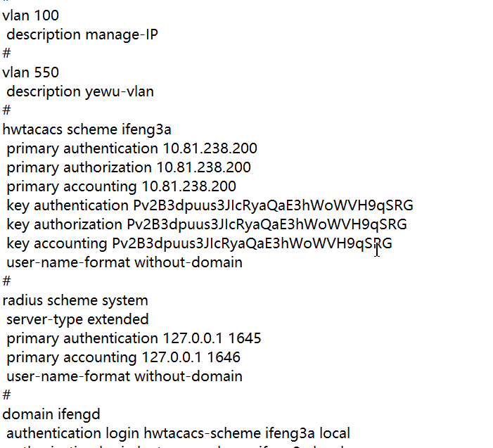Screen dimensions: 493x448
Task: Place cursor on the key authentication line
Action: [x=210, y=205]
